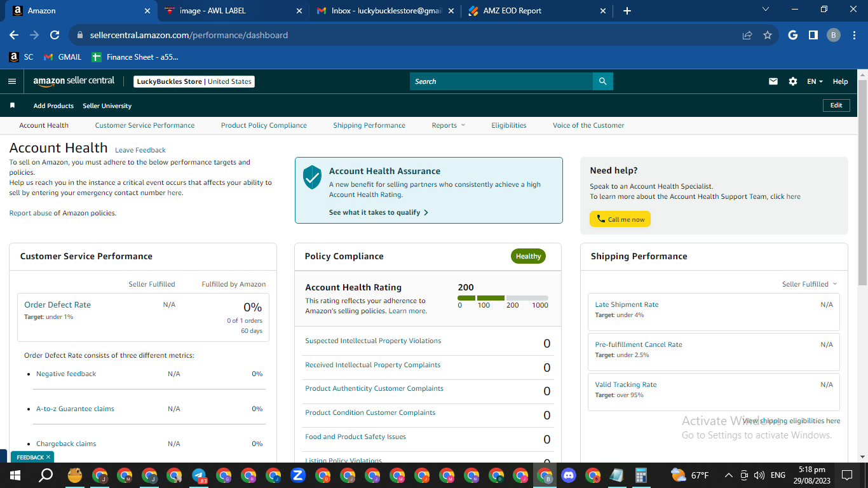Open the Chrome three-dot menu

pyautogui.click(x=854, y=35)
